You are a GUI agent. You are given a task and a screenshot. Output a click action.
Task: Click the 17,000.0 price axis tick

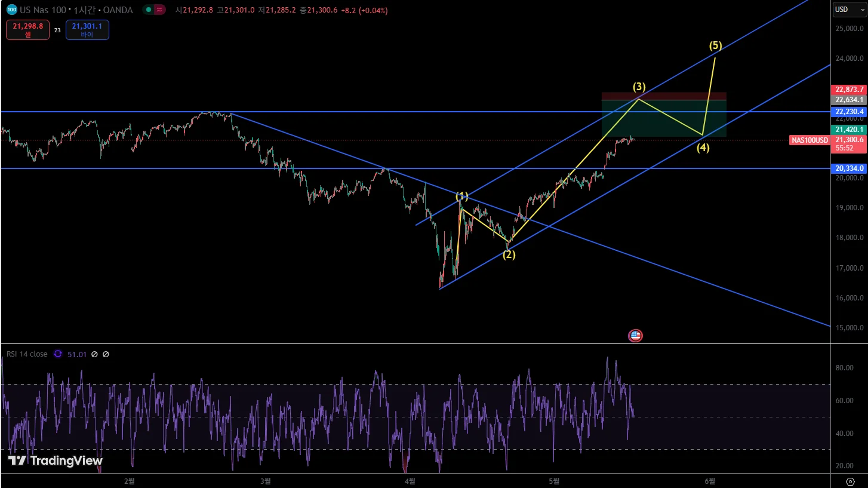tap(849, 268)
